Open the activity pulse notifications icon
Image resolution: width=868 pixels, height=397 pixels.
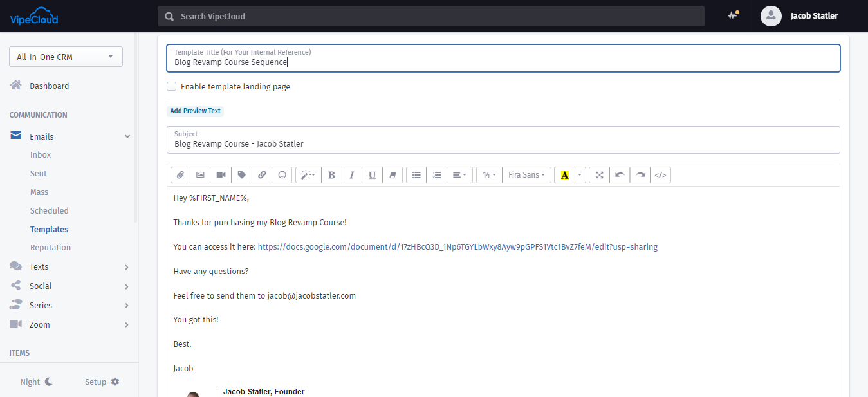click(x=733, y=15)
